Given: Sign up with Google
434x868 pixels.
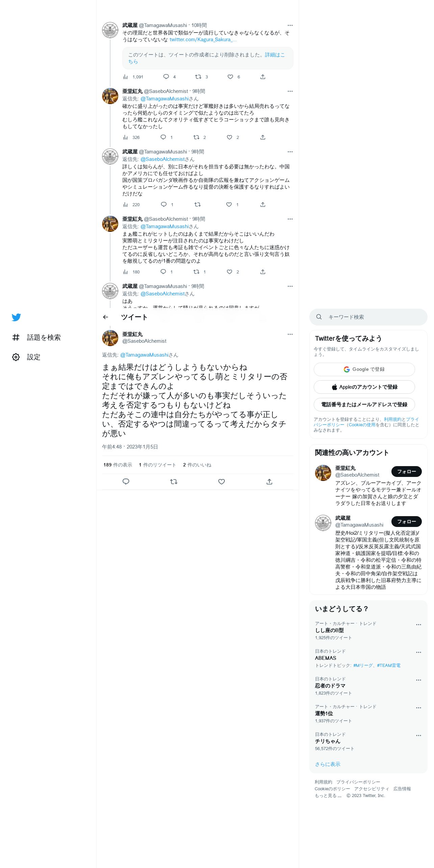Looking at the screenshot, I should pos(364,369).
